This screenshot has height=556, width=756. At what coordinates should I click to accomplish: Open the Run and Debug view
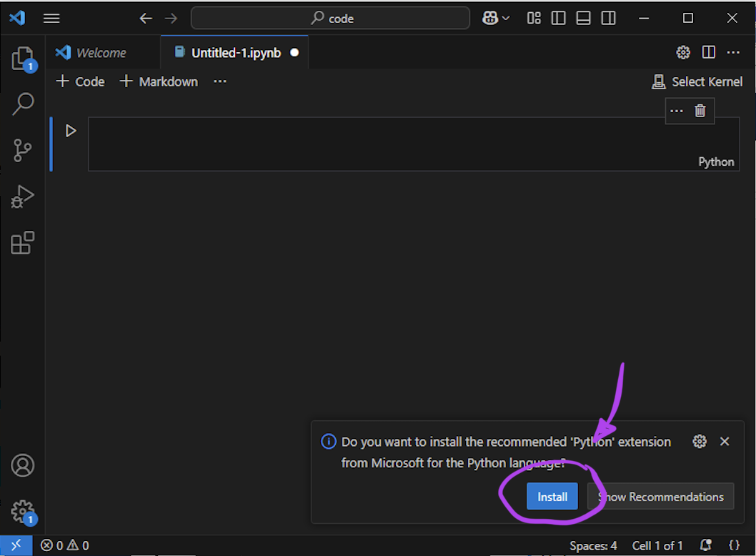pyautogui.click(x=23, y=197)
